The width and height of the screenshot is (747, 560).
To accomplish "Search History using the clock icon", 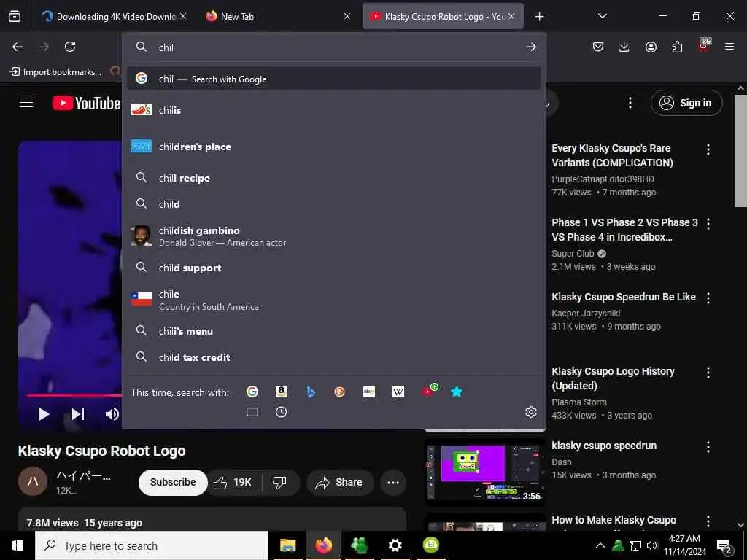I will click(x=282, y=413).
